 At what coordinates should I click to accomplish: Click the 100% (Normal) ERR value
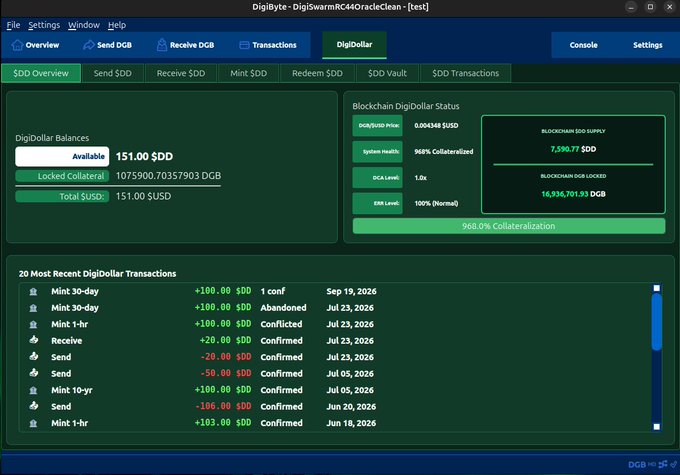436,203
